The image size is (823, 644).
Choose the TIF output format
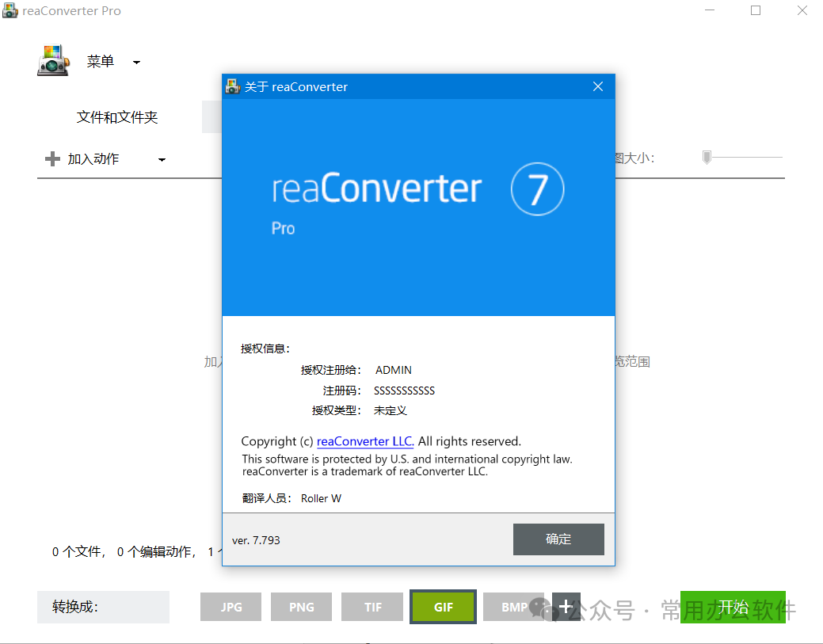(372, 608)
